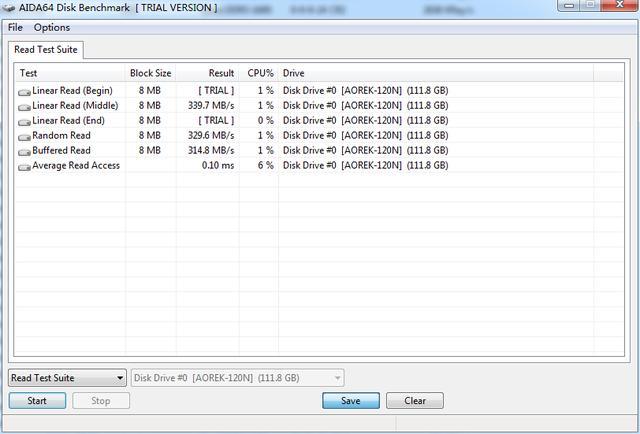Click the Average Read Access disk icon

[24, 166]
